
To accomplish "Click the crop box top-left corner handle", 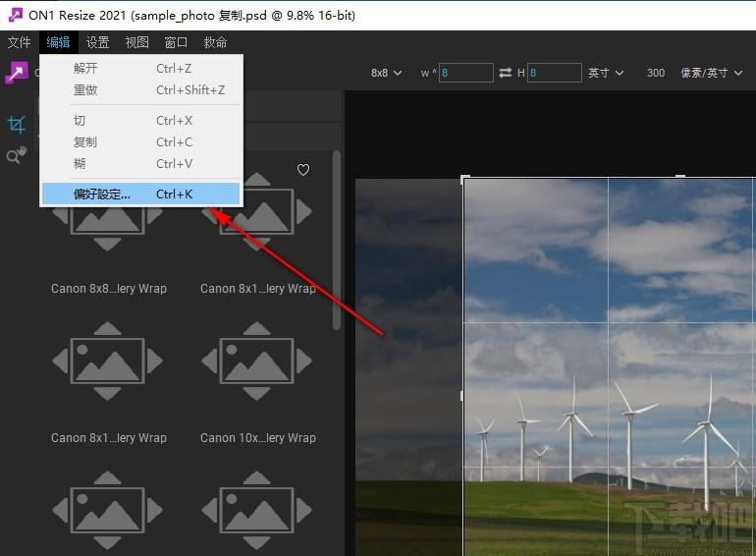I will (464, 179).
